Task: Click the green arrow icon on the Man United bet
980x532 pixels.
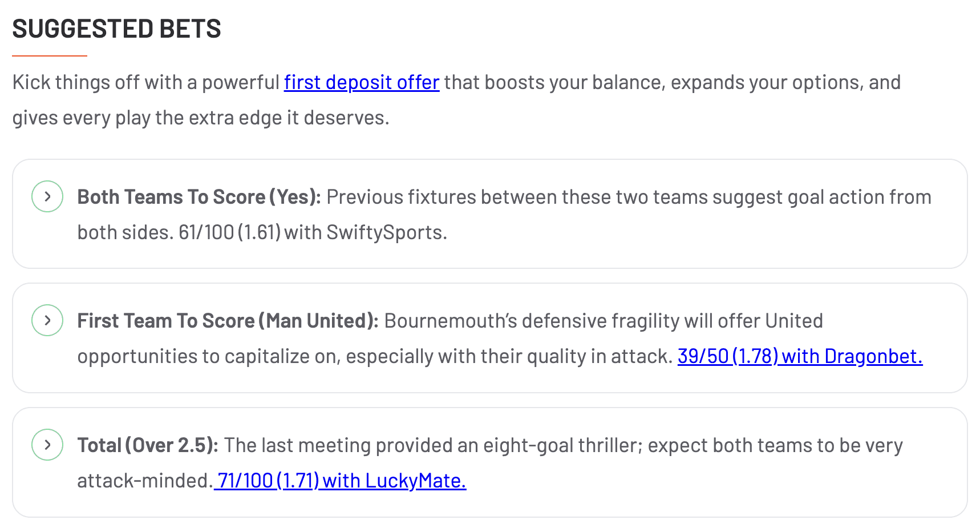Action: (x=47, y=320)
